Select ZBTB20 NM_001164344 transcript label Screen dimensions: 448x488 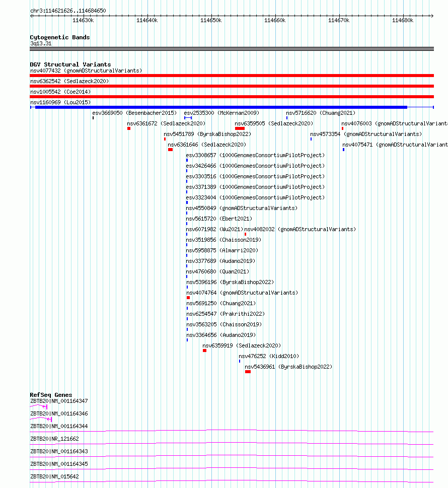click(x=59, y=427)
